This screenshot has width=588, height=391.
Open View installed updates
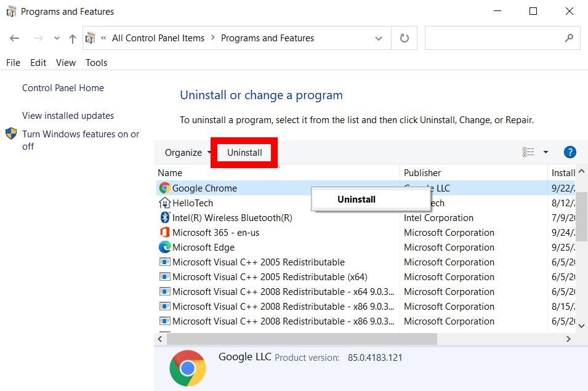(x=68, y=115)
